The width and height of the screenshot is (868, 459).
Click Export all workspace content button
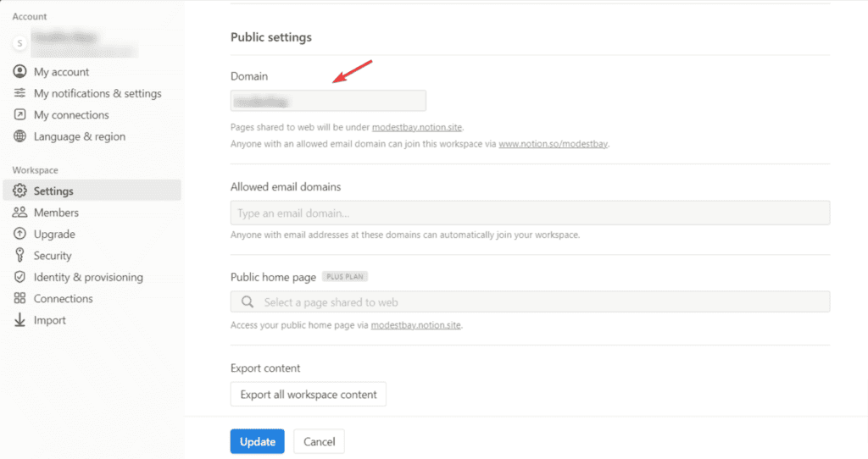click(x=308, y=395)
